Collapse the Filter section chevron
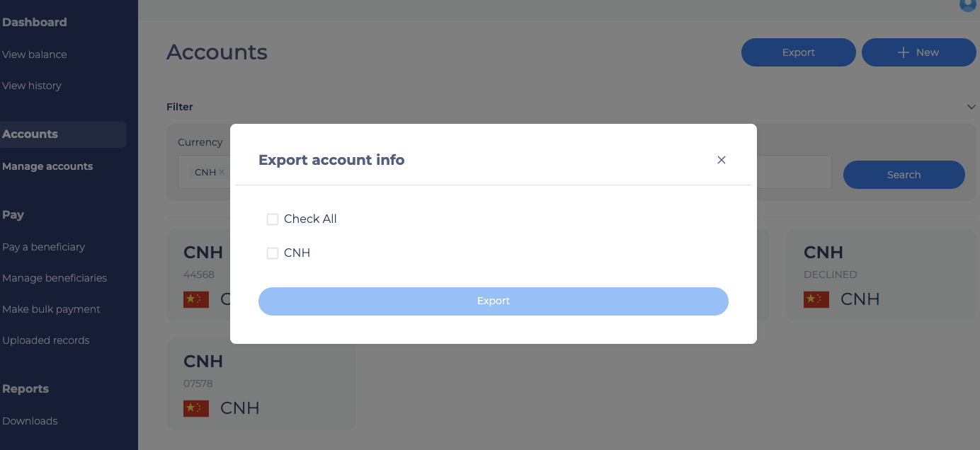The height and width of the screenshot is (450, 980). coord(971,107)
